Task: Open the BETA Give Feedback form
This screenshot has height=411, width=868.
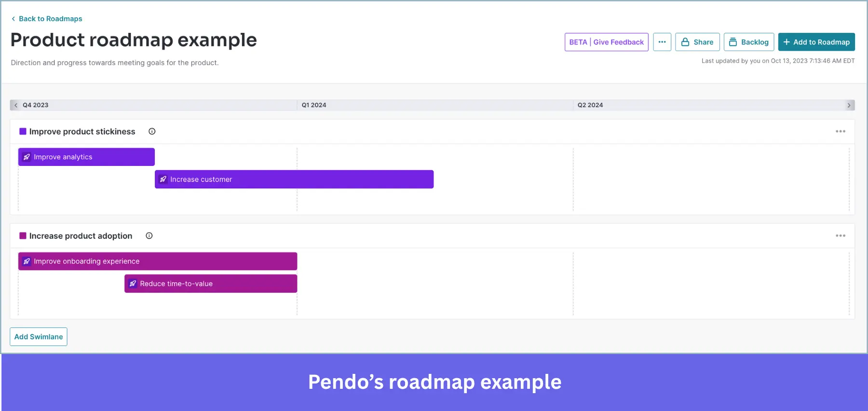Action: 606,42
